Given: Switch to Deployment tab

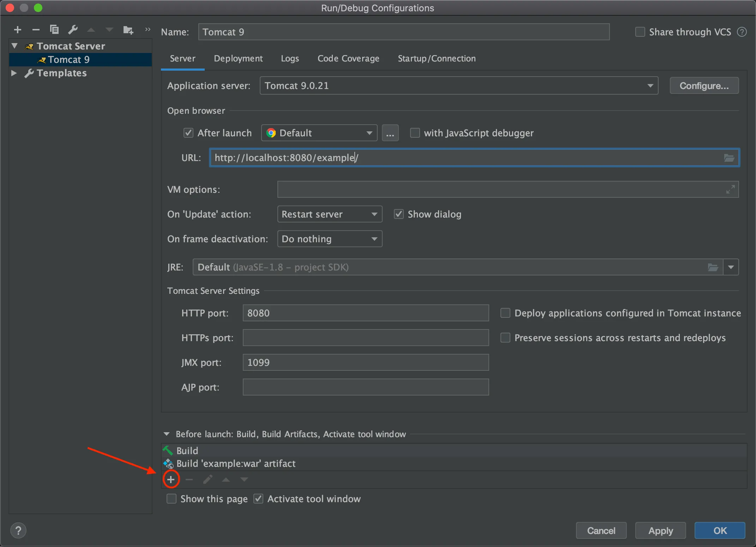Looking at the screenshot, I should pyautogui.click(x=238, y=59).
